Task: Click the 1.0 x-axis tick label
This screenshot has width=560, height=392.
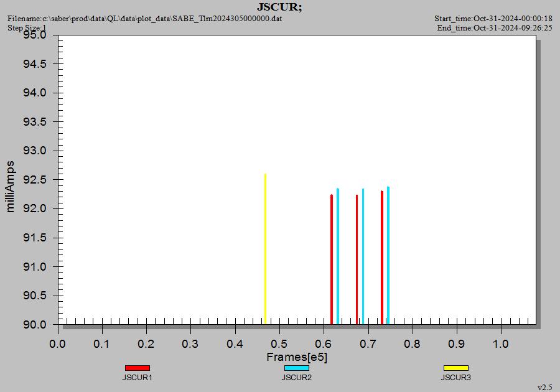Action: (x=501, y=344)
